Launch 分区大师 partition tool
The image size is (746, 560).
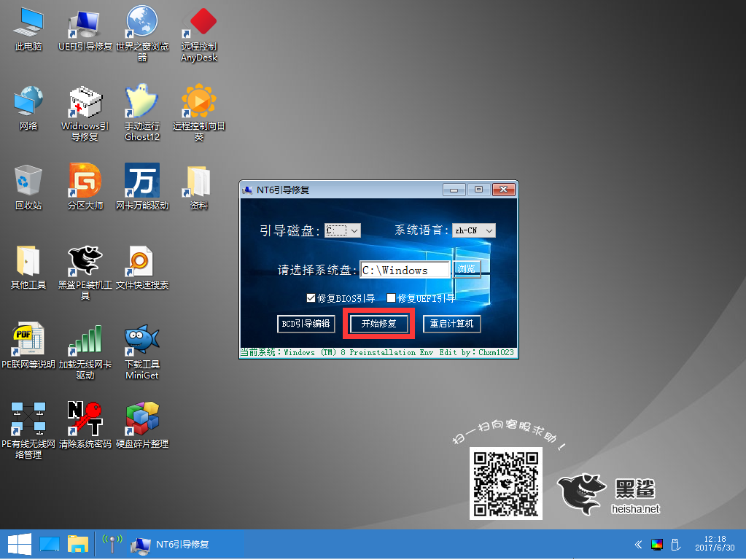[x=85, y=187]
